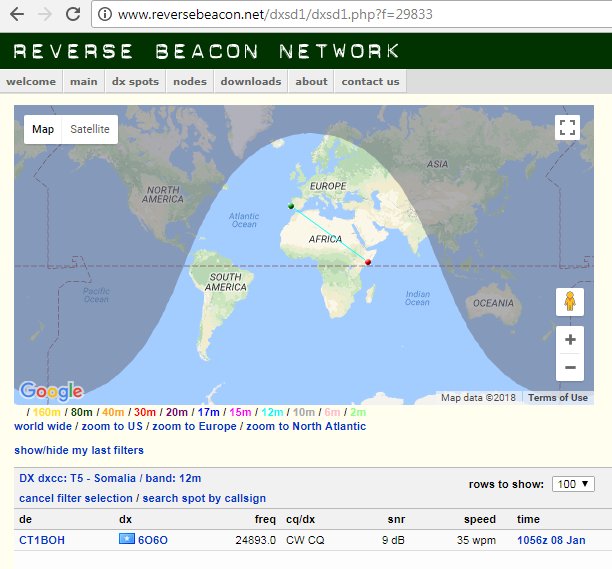Screen dimensions: 612x569
Task: Click zoom to Europe link
Action: [194, 426]
